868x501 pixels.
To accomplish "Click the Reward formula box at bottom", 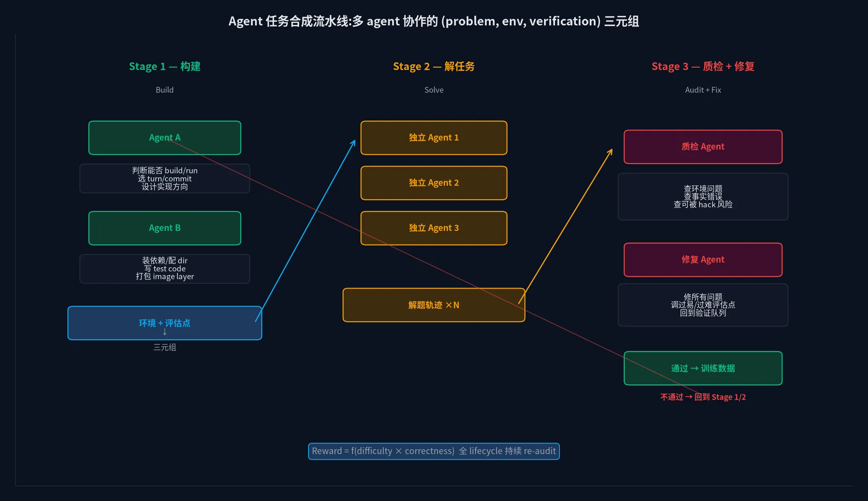I will [x=434, y=451].
